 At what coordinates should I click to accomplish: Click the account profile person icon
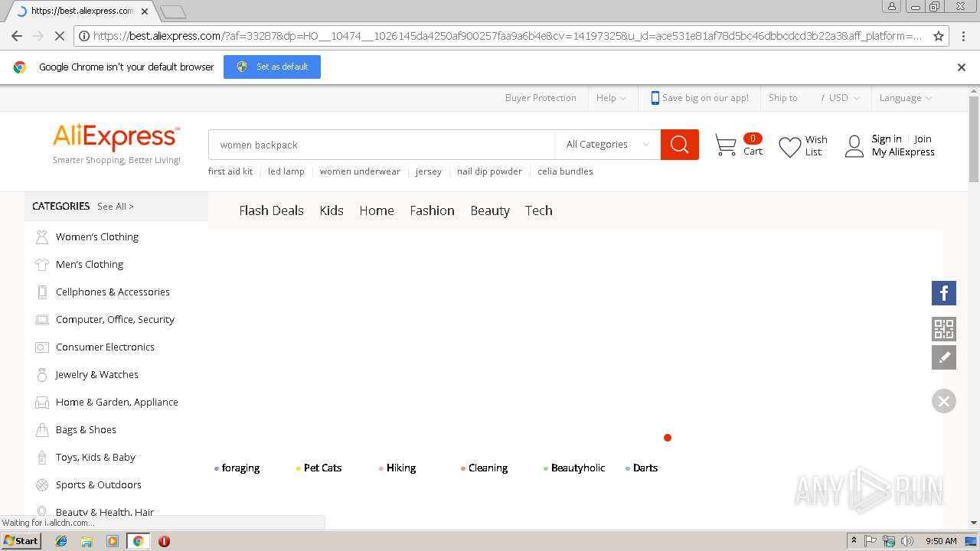854,146
